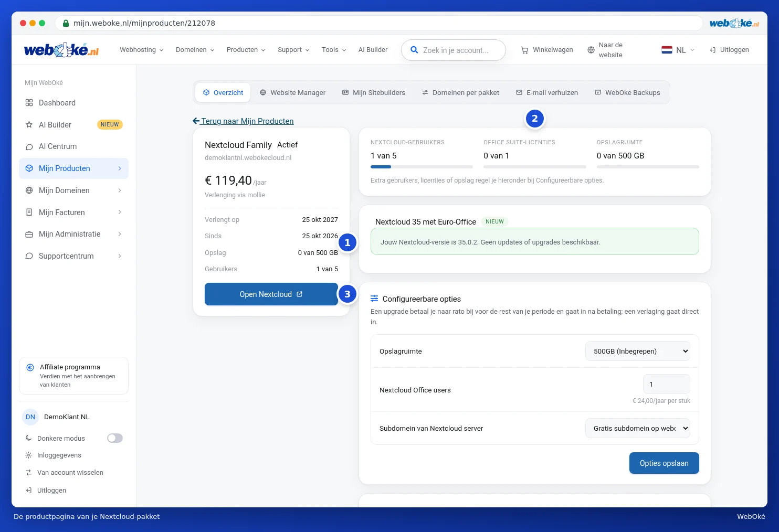Expand the Producten menu
The height and width of the screenshot is (532, 779).
point(246,50)
